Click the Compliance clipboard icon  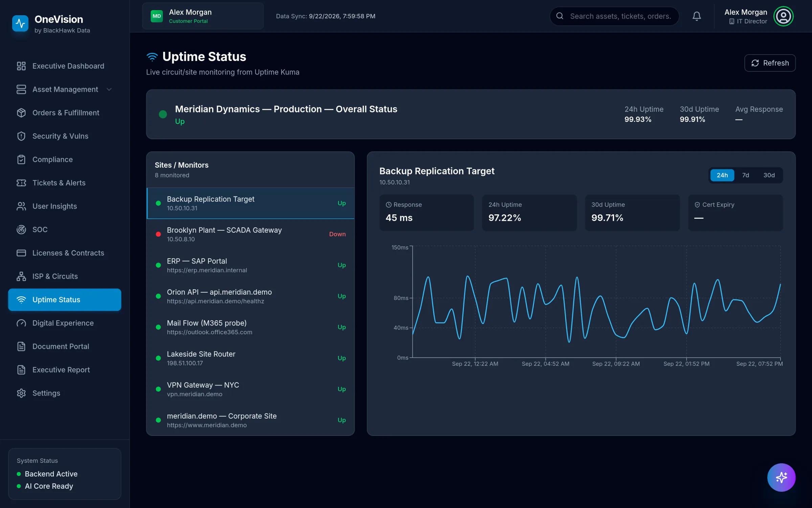tap(21, 160)
